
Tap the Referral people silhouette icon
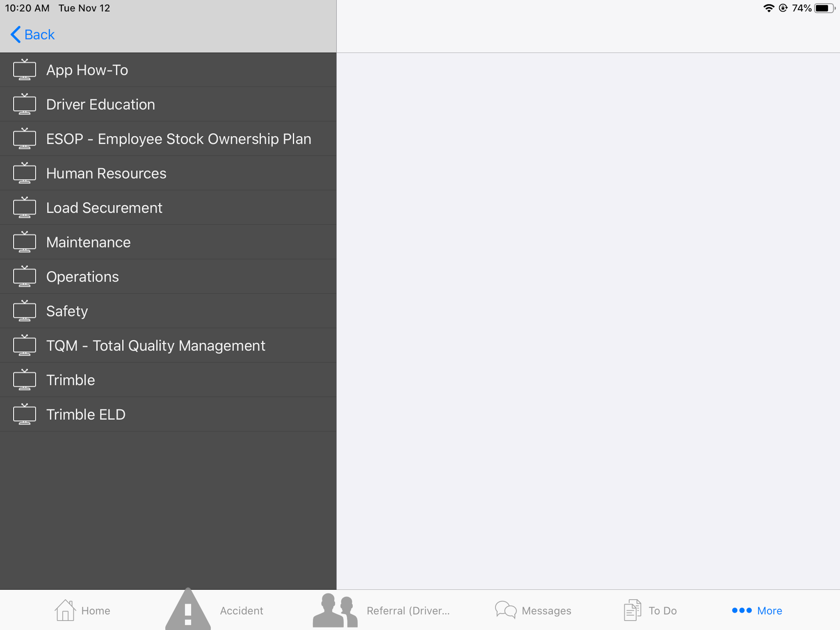tap(335, 610)
